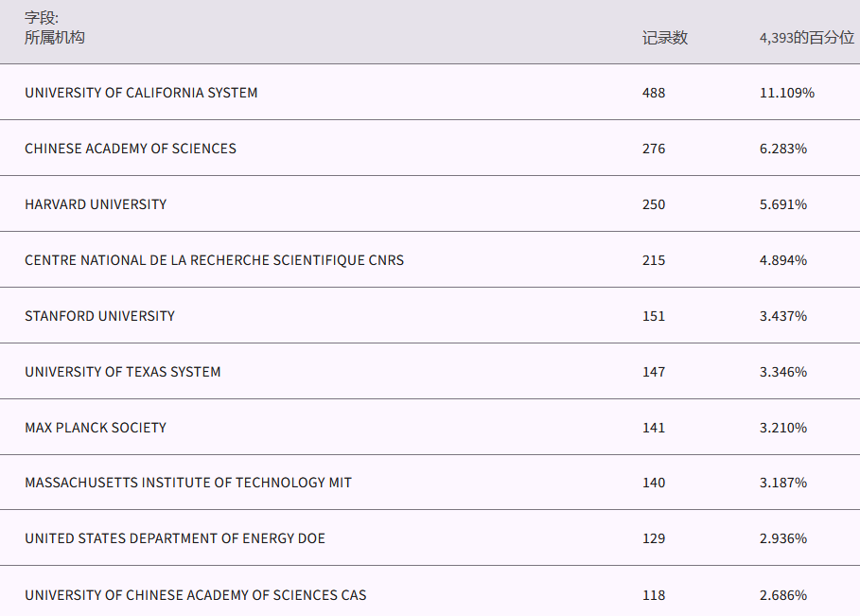Open the Harvard University entry
This screenshot has height=616, width=860.
pos(96,204)
